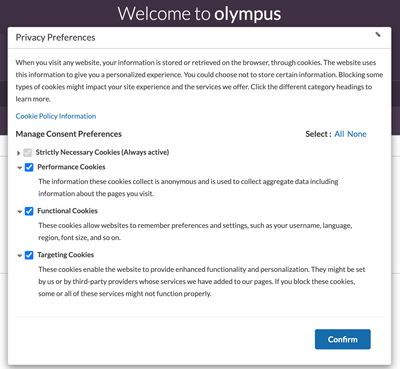The width and height of the screenshot is (400, 369).
Task: Collapse the Targeting Cookies section
Action: click(19, 256)
